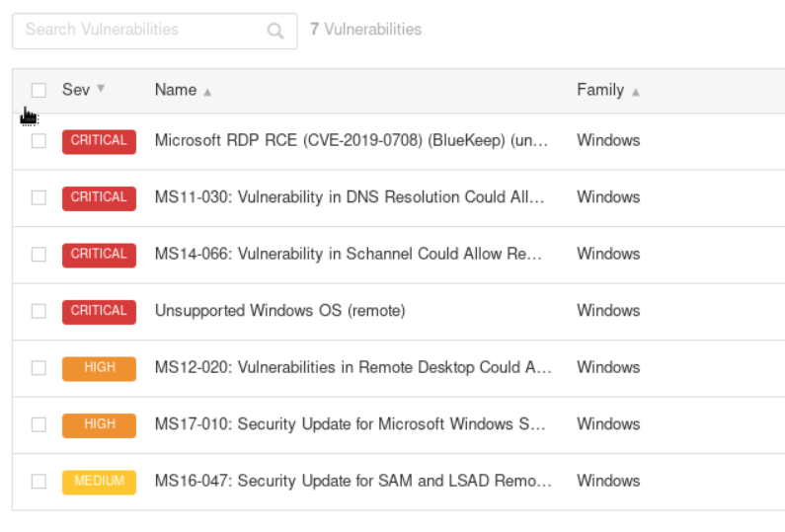Sort by the Name column arrow
The width and height of the screenshot is (785, 532).
click(207, 92)
